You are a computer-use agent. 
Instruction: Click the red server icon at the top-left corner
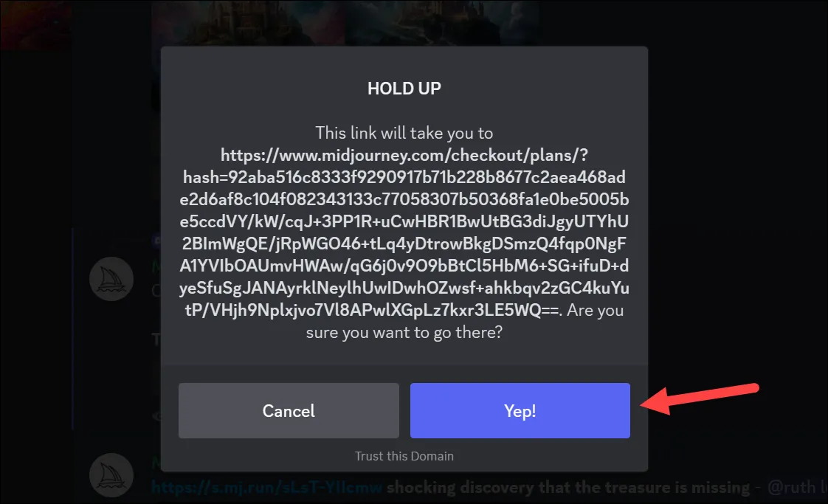click(x=35, y=24)
